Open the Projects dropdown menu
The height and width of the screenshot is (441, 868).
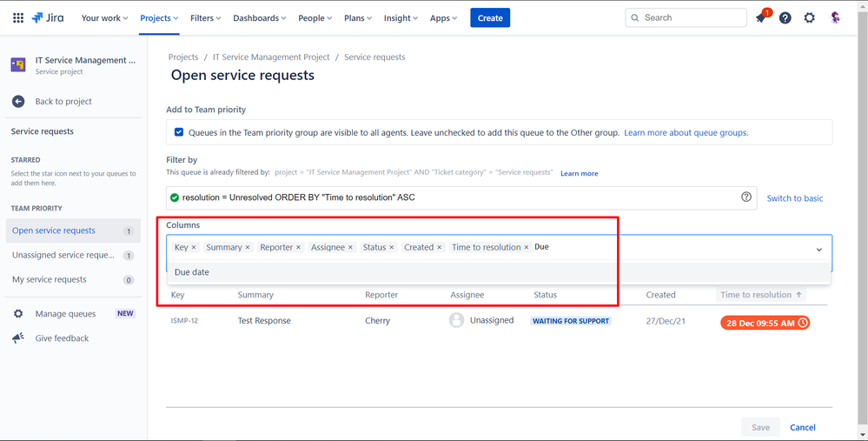coord(159,17)
